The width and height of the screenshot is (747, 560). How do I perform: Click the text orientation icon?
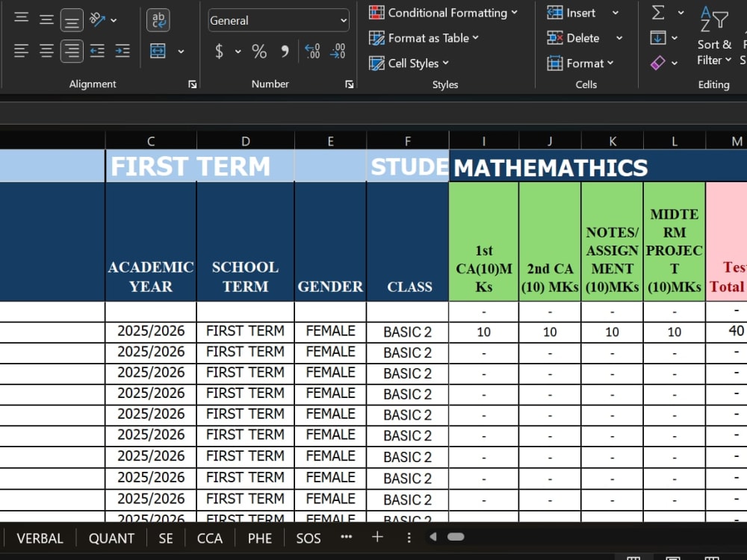click(97, 19)
